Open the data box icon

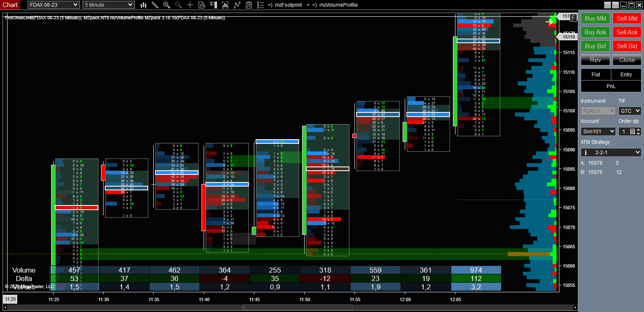[x=202, y=5]
